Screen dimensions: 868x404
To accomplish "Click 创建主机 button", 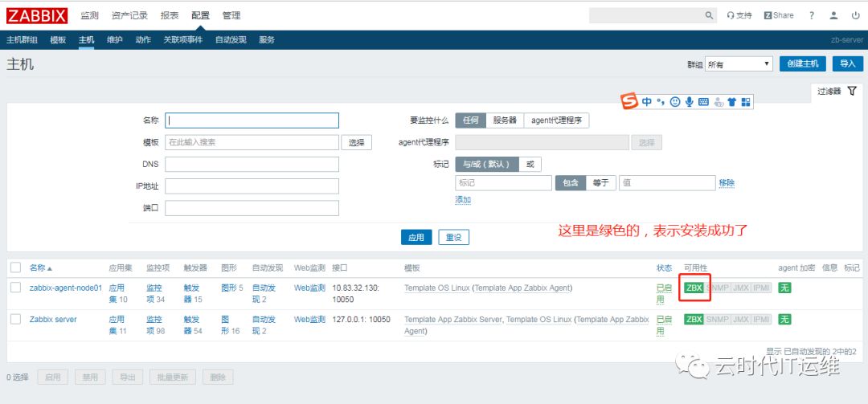I will [803, 63].
